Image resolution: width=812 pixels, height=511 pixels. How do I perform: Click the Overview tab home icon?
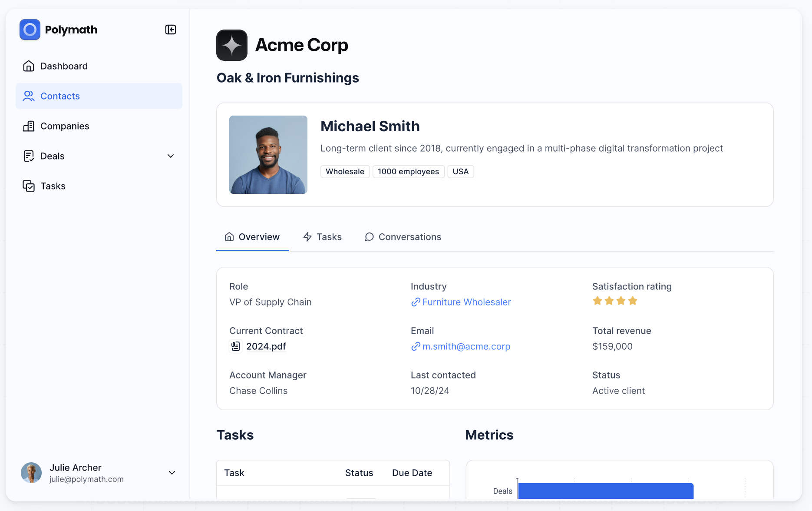229,237
